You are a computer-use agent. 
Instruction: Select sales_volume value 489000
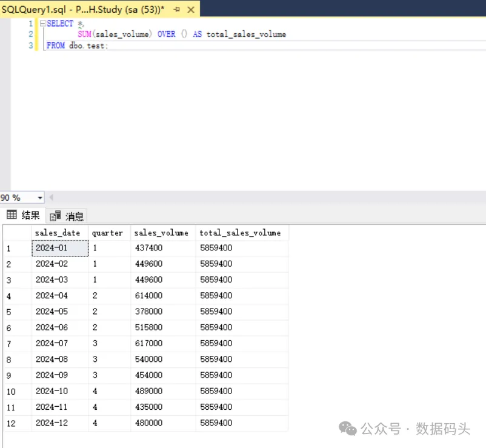163,391
